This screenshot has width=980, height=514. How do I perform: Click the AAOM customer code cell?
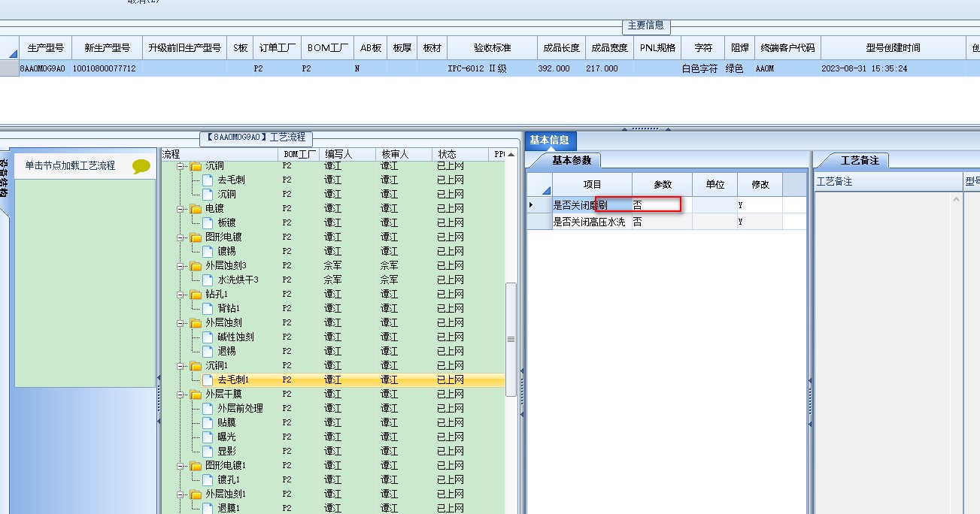787,68
